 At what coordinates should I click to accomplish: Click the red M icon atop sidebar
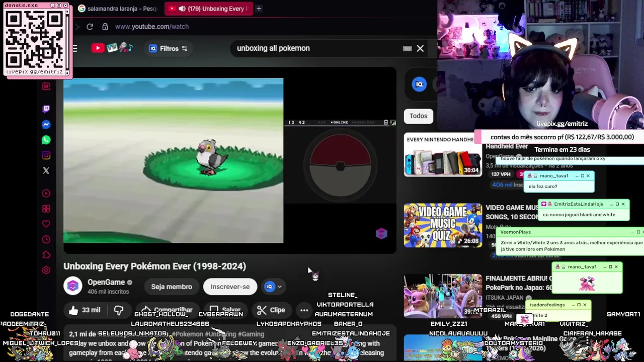[x=46, y=86]
